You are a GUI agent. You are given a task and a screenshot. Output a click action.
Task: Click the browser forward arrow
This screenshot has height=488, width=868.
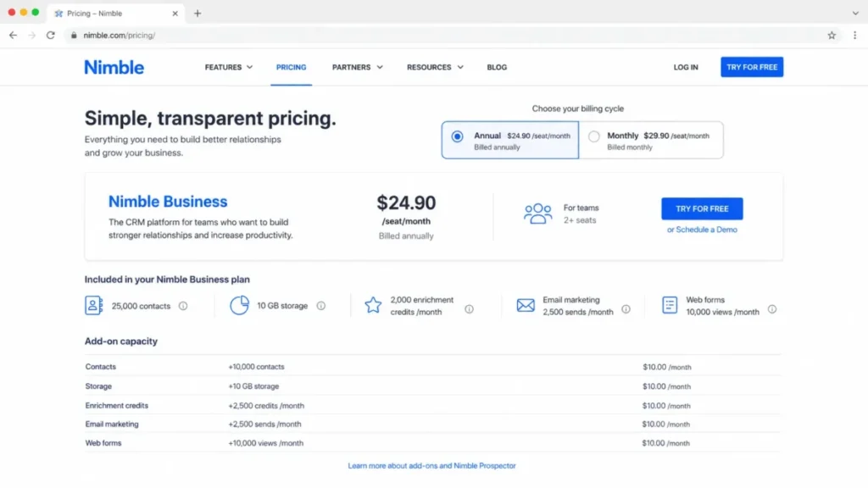tap(31, 35)
